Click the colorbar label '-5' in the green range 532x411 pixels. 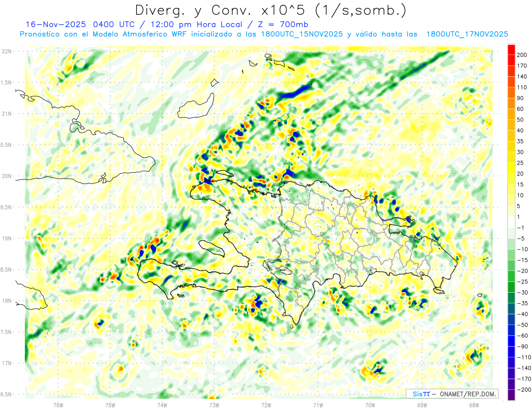tap(520, 239)
